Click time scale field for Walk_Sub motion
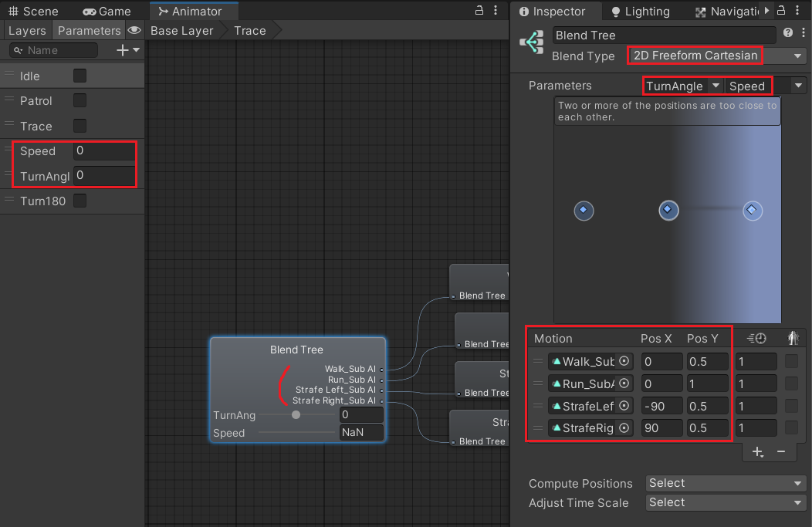 tap(756, 361)
